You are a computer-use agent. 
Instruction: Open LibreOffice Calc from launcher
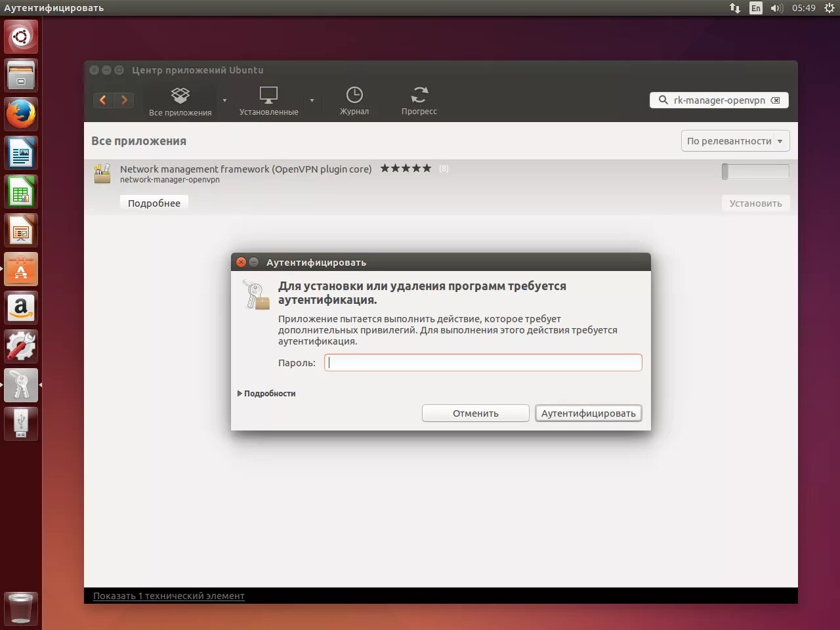pyautogui.click(x=21, y=192)
